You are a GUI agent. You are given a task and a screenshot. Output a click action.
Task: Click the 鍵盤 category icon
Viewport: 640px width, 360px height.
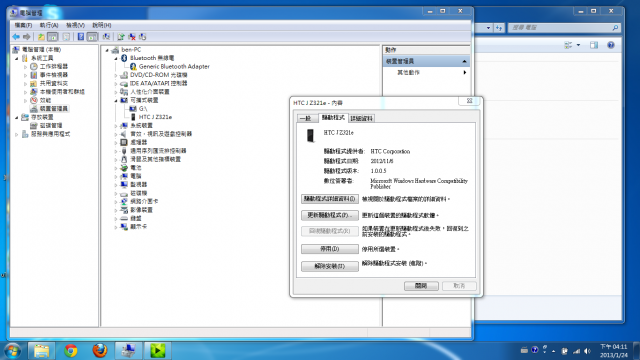[124, 218]
